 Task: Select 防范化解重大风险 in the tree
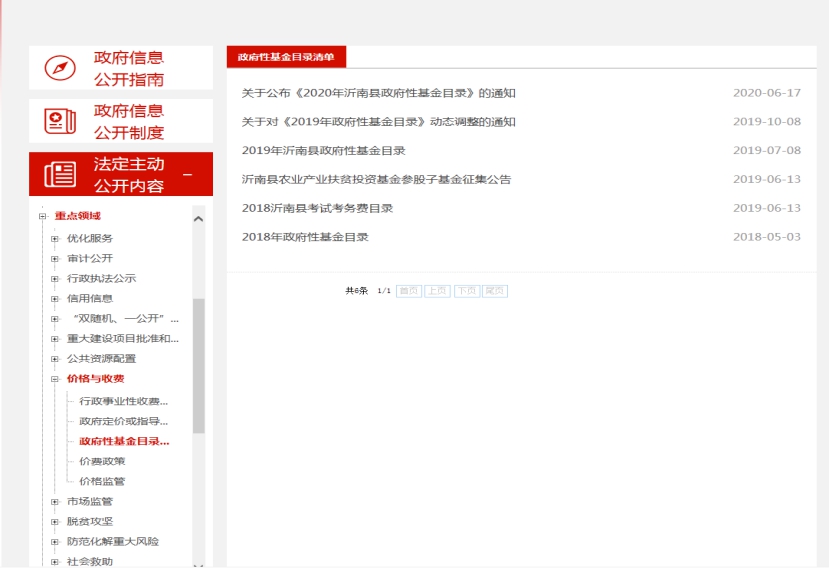coord(113,542)
